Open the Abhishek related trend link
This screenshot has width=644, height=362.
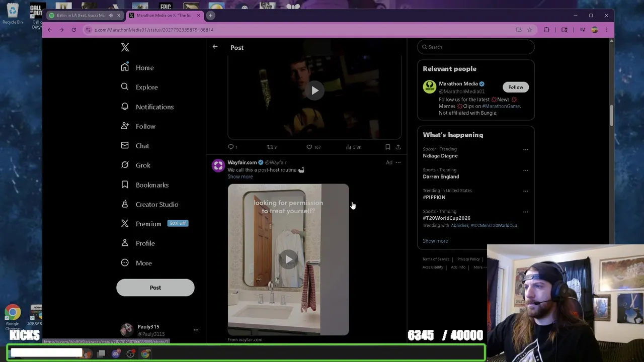pos(459,225)
